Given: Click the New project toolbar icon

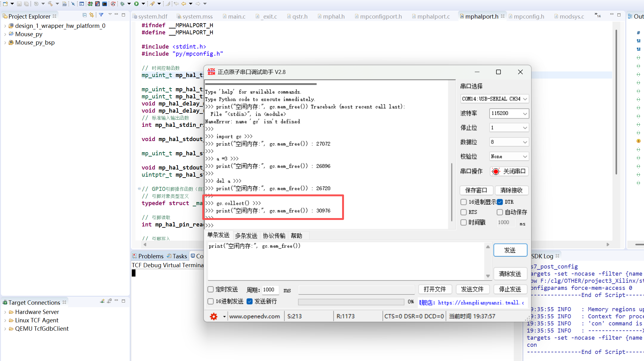Looking at the screenshot, I should [5, 4].
